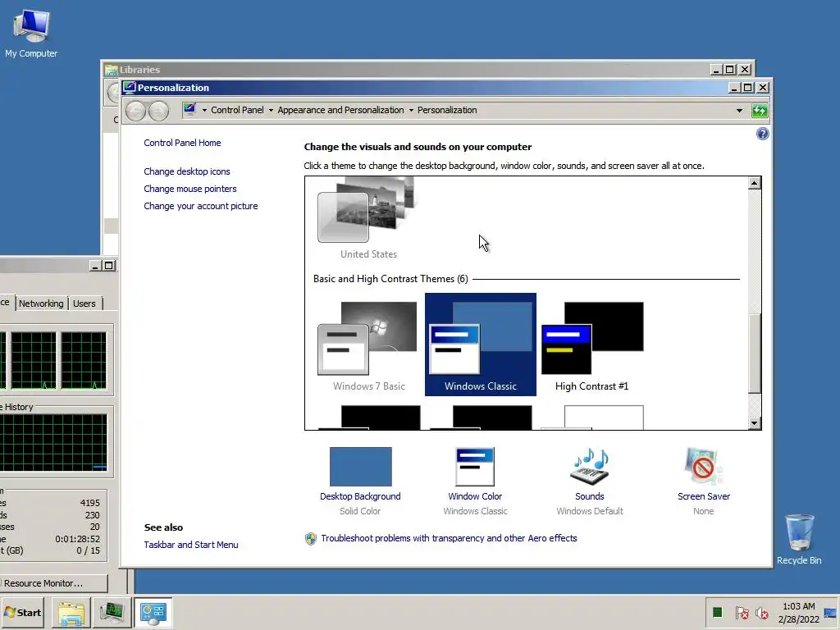Maximize the Task Manager window
Image resolution: width=840 pixels, height=630 pixels.
(x=109, y=266)
